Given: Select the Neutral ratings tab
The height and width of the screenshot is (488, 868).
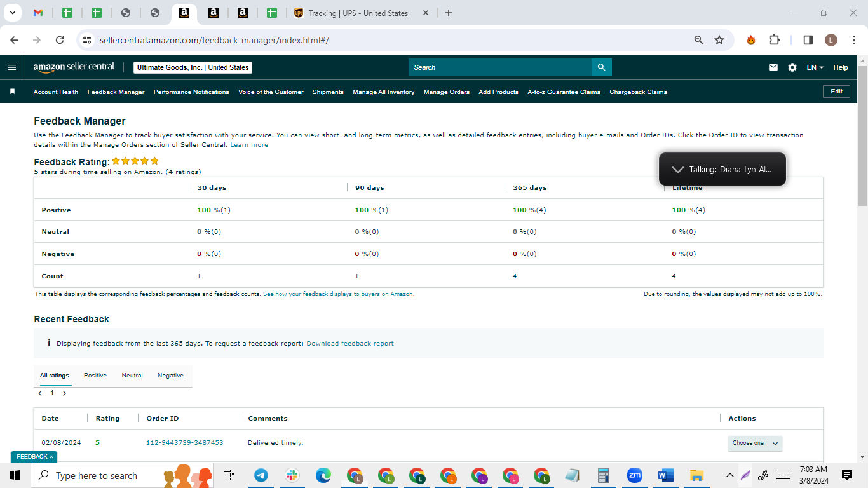Looking at the screenshot, I should pyautogui.click(x=132, y=376).
